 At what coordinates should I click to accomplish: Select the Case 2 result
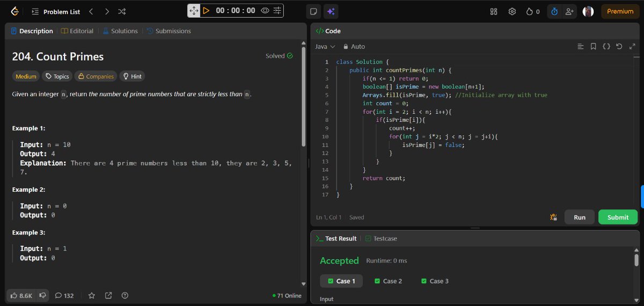pyautogui.click(x=388, y=281)
